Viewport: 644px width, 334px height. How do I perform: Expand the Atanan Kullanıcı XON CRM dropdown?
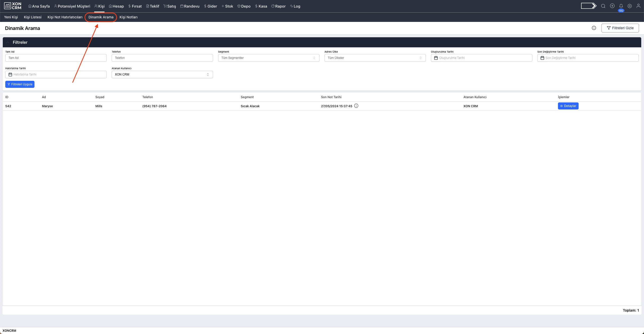click(162, 75)
